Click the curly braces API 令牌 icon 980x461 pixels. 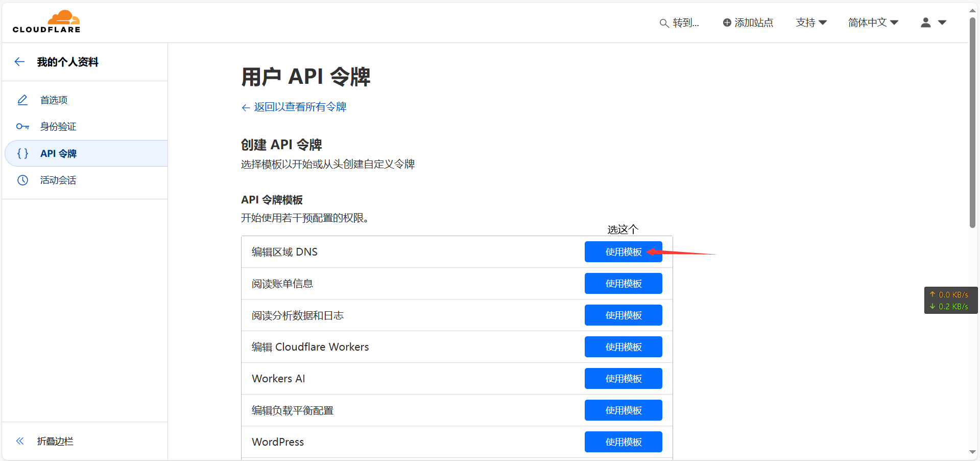pyautogui.click(x=22, y=153)
